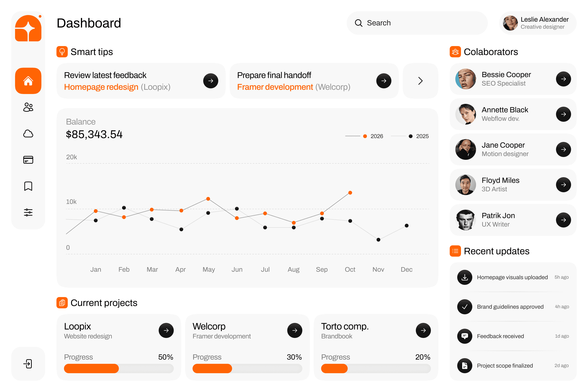The width and height of the screenshot is (588, 392).
Task: Click the bookmark icon in the sidebar
Action: point(28,186)
